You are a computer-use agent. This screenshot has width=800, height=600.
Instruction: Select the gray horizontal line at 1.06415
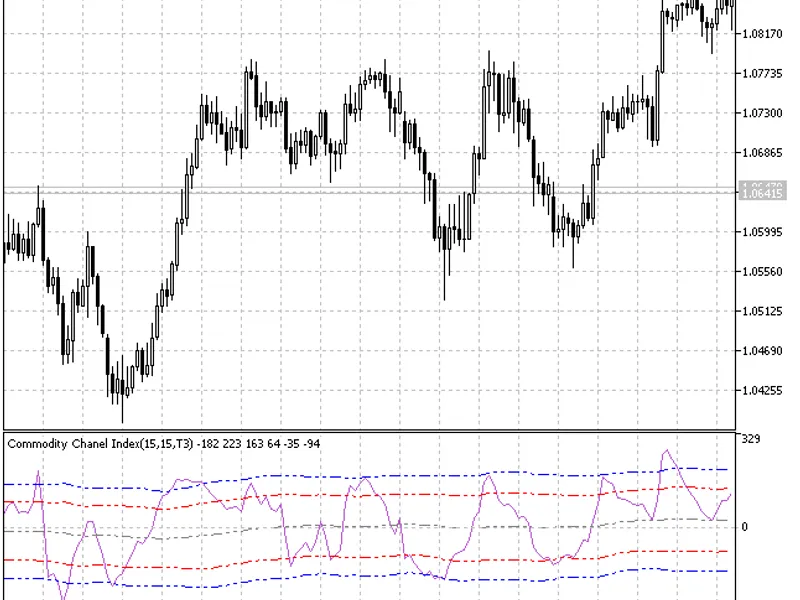coord(370,193)
